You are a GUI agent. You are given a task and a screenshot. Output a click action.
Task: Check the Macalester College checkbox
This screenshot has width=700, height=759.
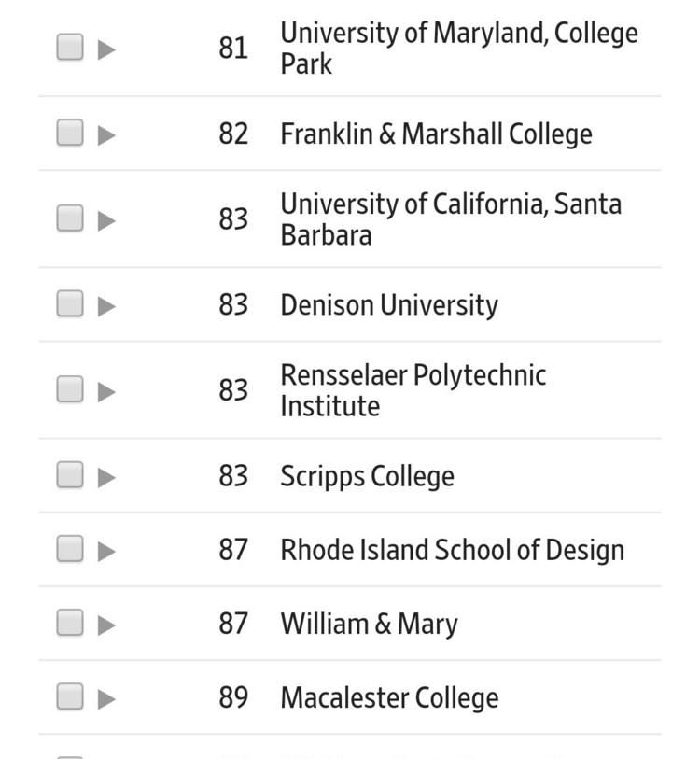coord(70,696)
